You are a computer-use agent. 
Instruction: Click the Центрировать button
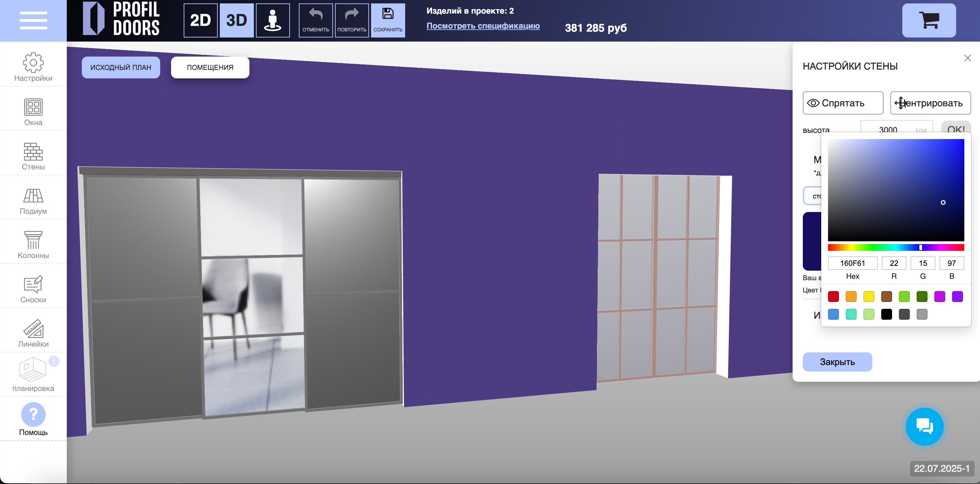click(930, 103)
